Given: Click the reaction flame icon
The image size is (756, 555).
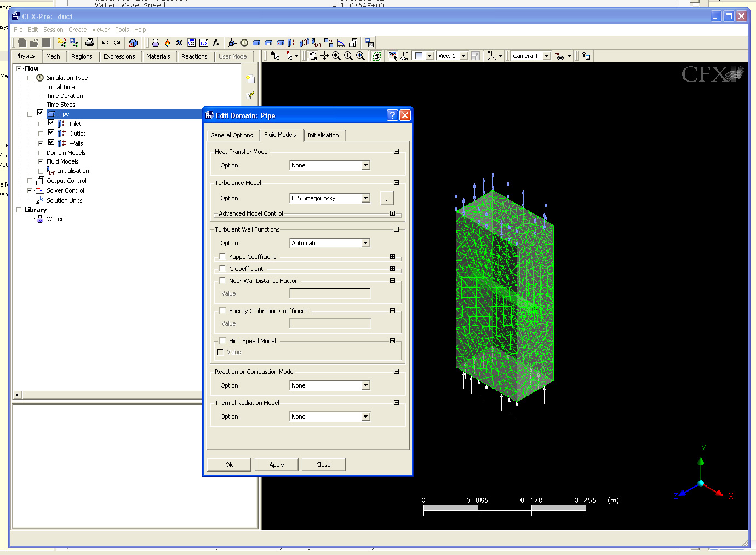Looking at the screenshot, I should pyautogui.click(x=167, y=42).
